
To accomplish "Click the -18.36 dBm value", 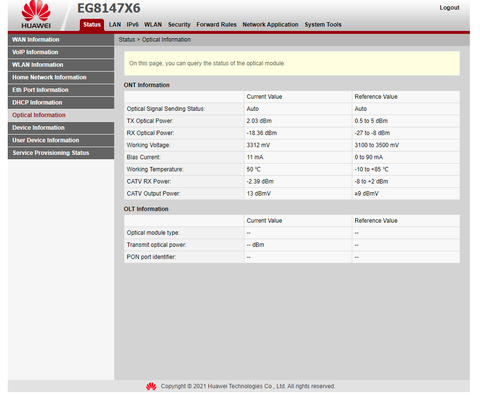I will point(262,133).
